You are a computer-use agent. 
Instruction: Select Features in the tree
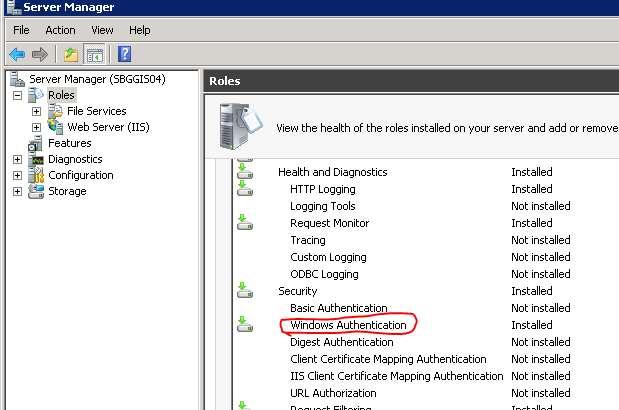point(69,143)
